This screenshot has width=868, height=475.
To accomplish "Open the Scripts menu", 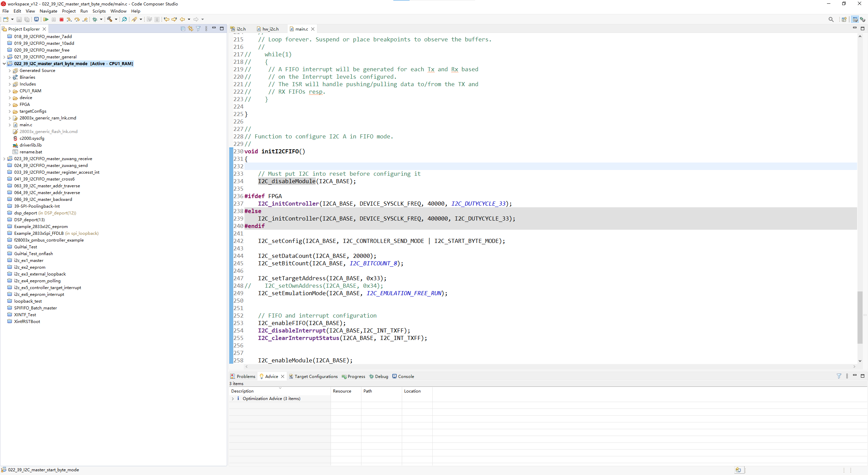I will click(99, 11).
